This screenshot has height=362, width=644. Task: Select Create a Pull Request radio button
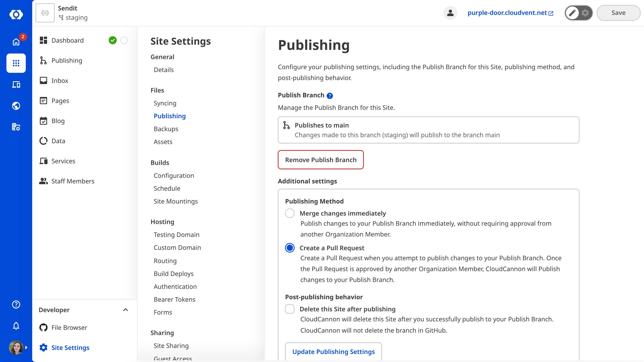click(x=290, y=248)
